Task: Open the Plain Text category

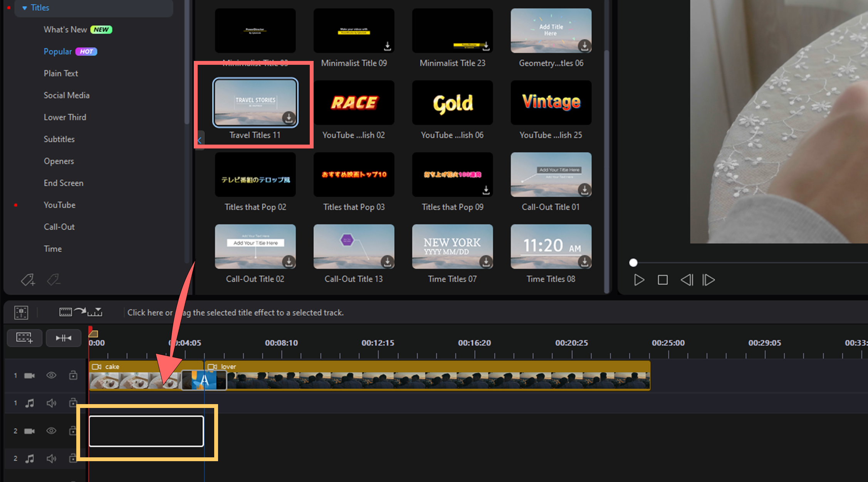Action: tap(61, 73)
